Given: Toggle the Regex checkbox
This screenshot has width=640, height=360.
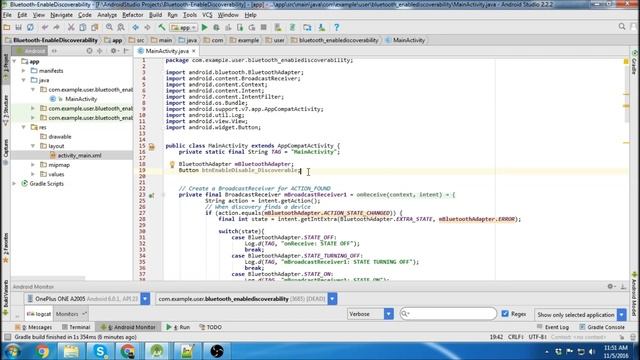Looking at the screenshot, I should (x=505, y=313).
